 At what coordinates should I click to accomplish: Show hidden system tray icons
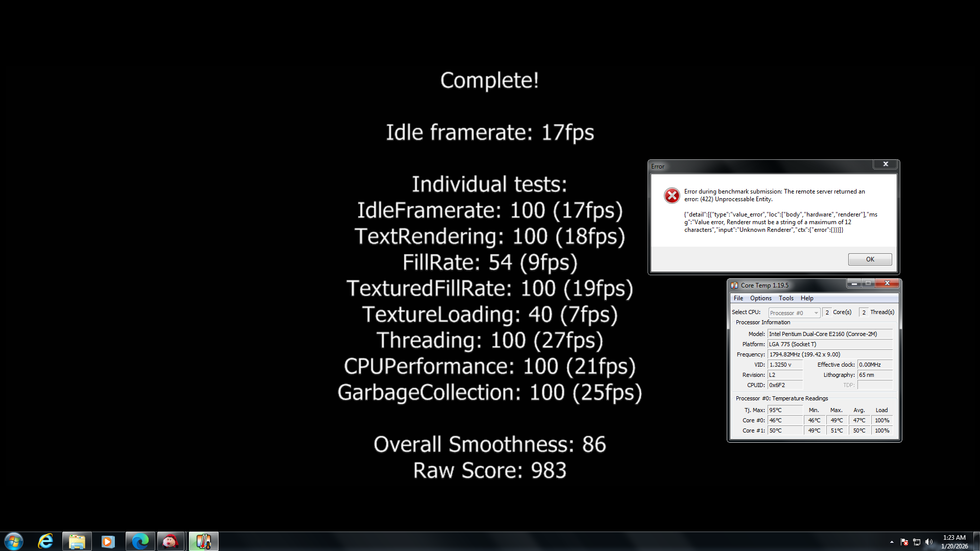tap(892, 542)
